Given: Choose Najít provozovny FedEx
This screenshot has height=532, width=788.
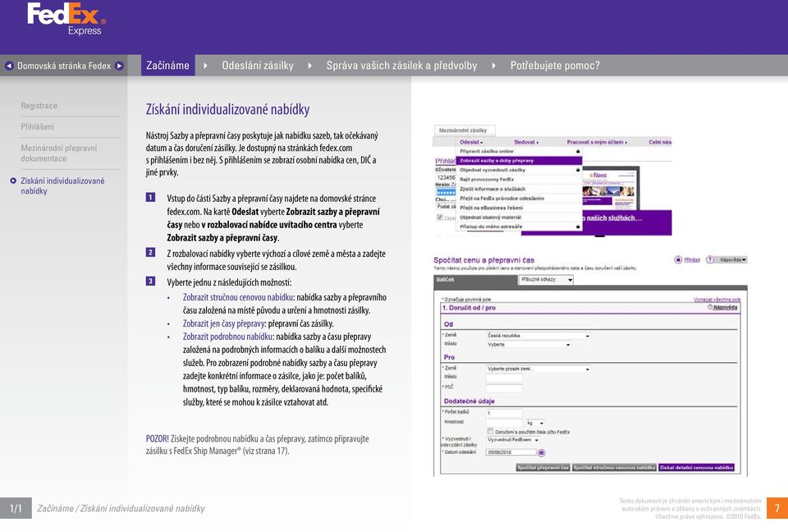Looking at the screenshot, I should click(519, 180).
